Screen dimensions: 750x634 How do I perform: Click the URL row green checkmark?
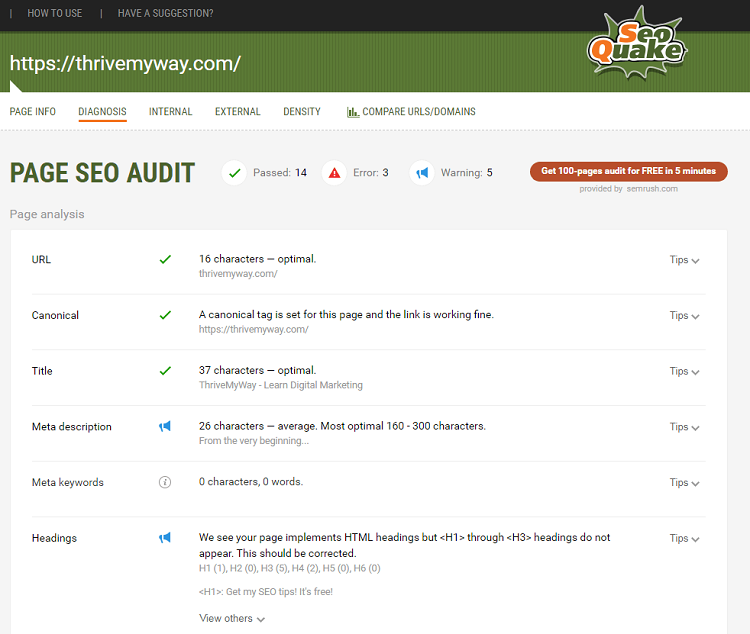click(165, 259)
